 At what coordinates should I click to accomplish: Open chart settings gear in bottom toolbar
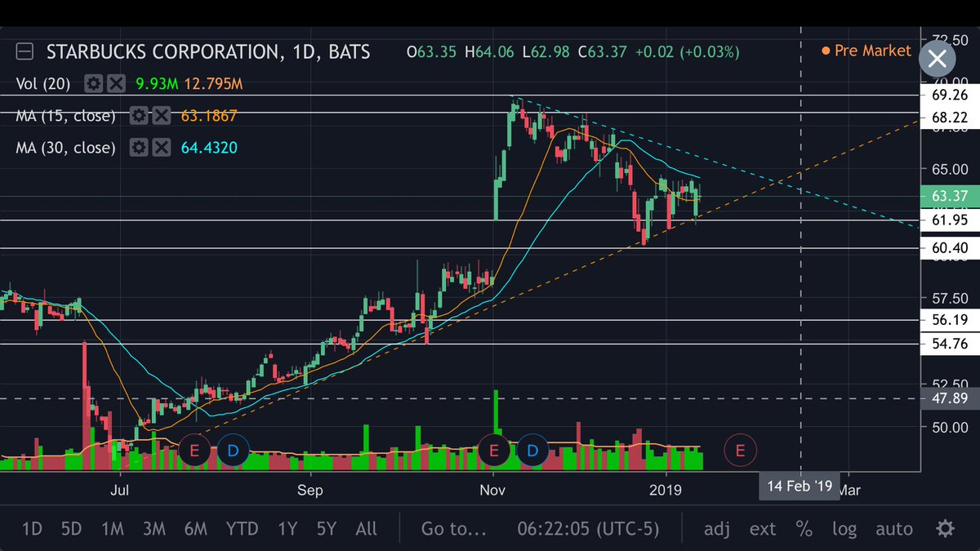tap(945, 529)
